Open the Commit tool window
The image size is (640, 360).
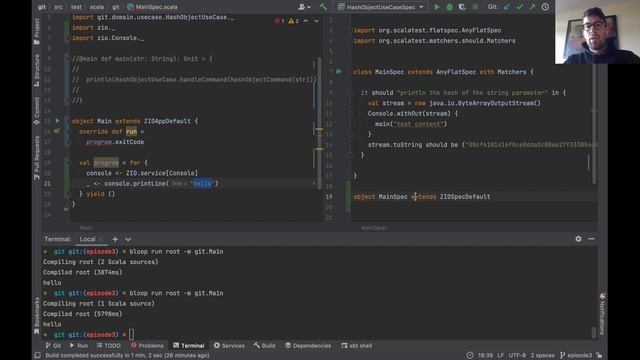37,111
